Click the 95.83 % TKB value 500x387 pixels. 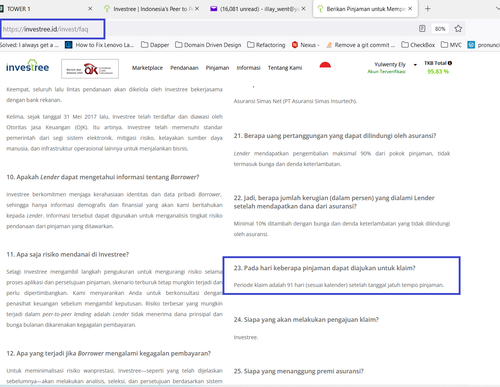[x=438, y=72]
